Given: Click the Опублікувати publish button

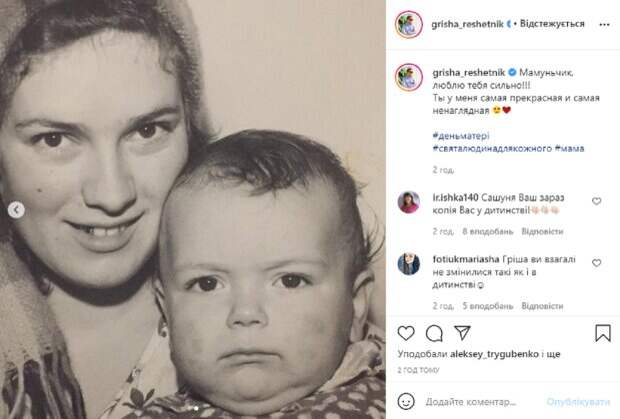Looking at the screenshot, I should coord(578,402).
